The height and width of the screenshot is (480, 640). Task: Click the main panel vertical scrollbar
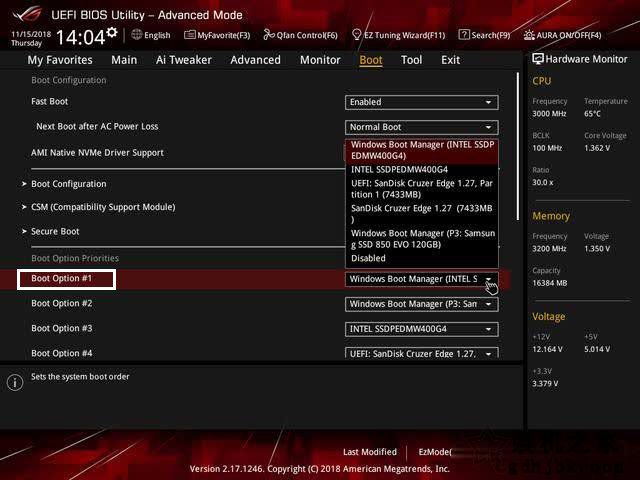pyautogui.click(x=518, y=147)
